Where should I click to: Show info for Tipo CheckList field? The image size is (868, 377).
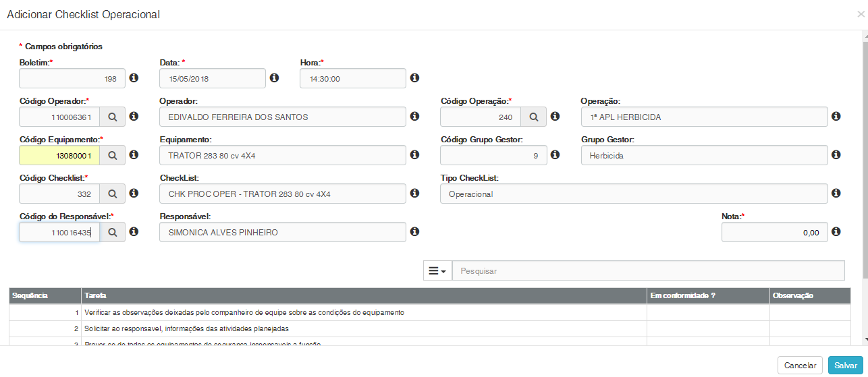(x=836, y=194)
